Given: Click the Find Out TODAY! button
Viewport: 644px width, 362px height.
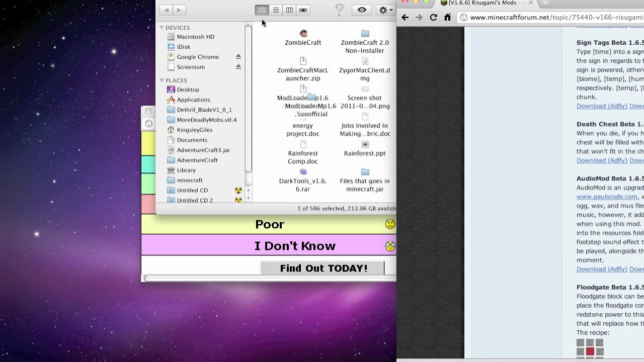Looking at the screenshot, I should 323,268.
